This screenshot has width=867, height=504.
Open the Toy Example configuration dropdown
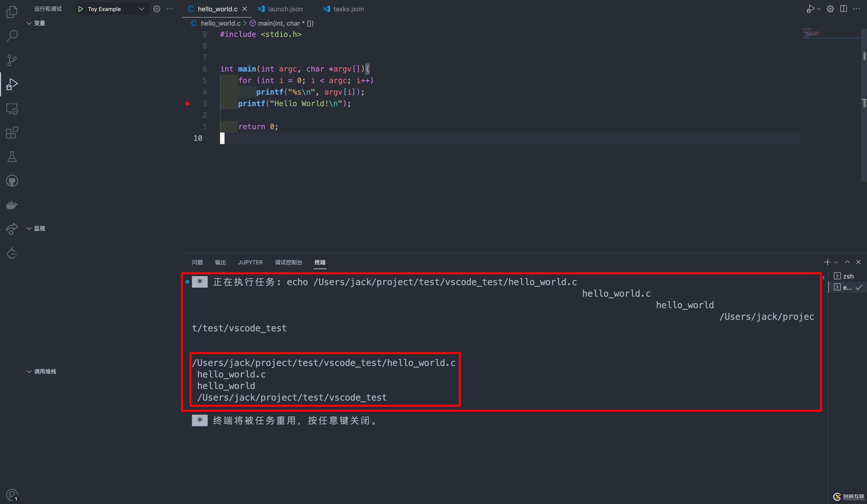coord(141,9)
